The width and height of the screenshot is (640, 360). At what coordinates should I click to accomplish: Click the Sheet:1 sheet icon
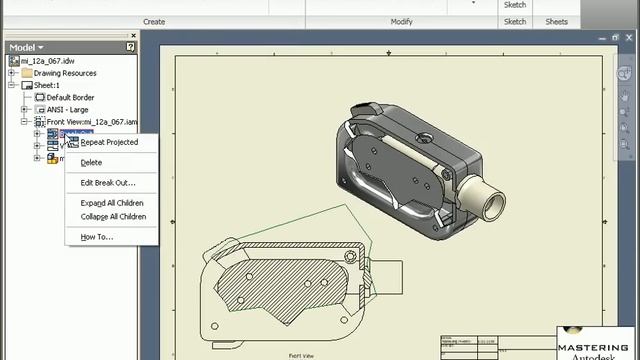[27, 85]
